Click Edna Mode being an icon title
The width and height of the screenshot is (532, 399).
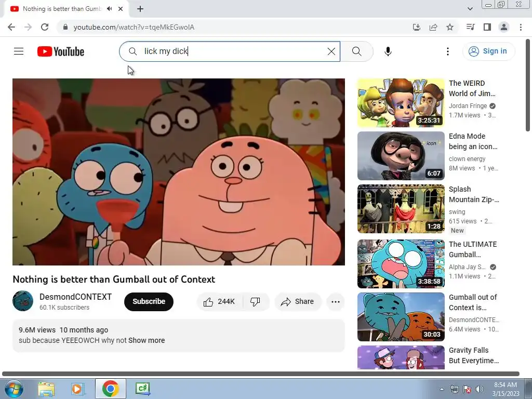pyautogui.click(x=473, y=141)
